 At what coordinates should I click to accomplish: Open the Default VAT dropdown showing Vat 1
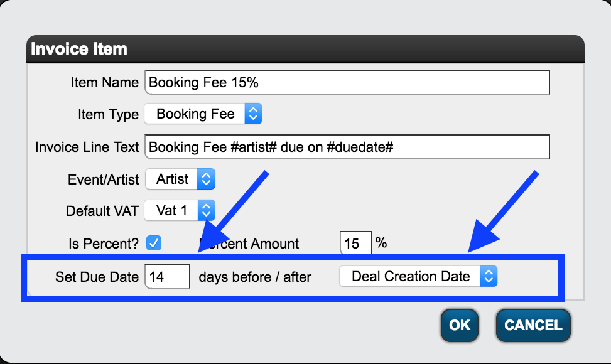[179, 211]
